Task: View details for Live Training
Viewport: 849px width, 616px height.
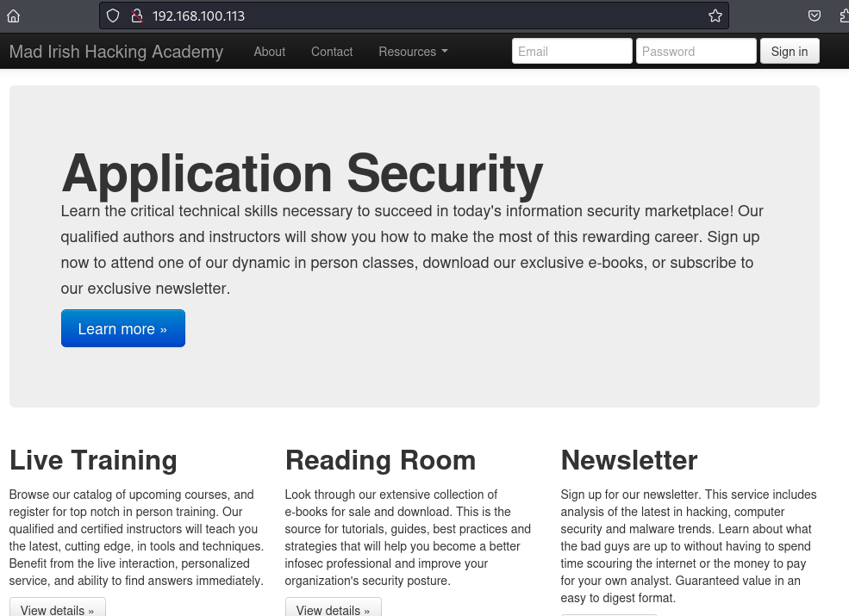Action: pyautogui.click(x=58, y=608)
